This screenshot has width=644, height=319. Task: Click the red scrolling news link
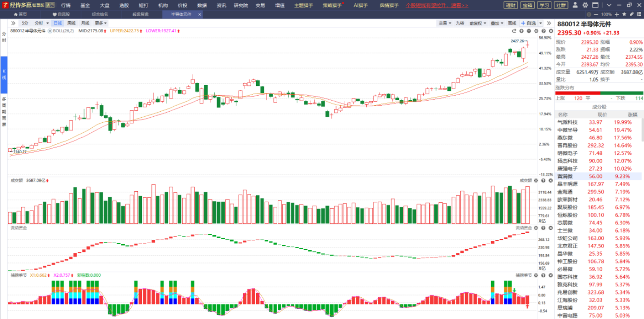point(437,6)
